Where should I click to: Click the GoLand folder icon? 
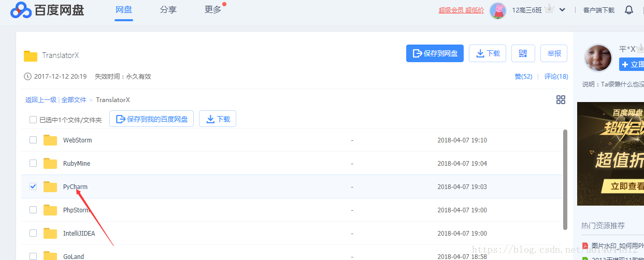[50, 256]
